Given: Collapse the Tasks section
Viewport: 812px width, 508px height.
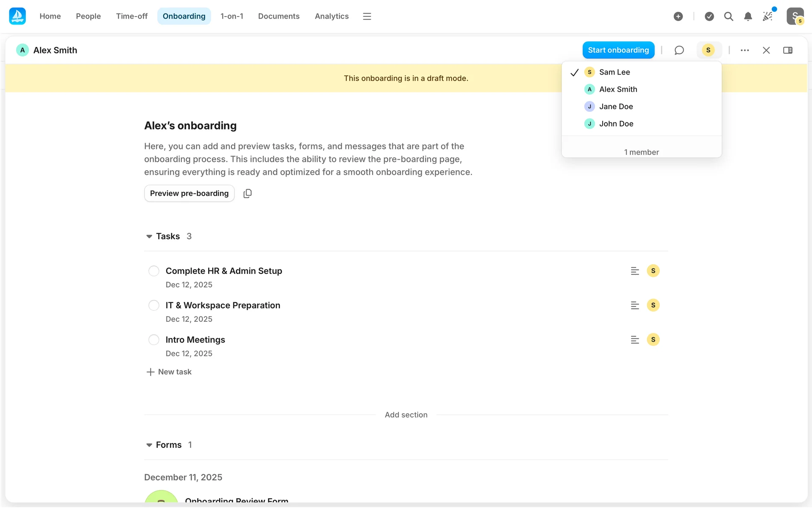Looking at the screenshot, I should [x=149, y=237].
